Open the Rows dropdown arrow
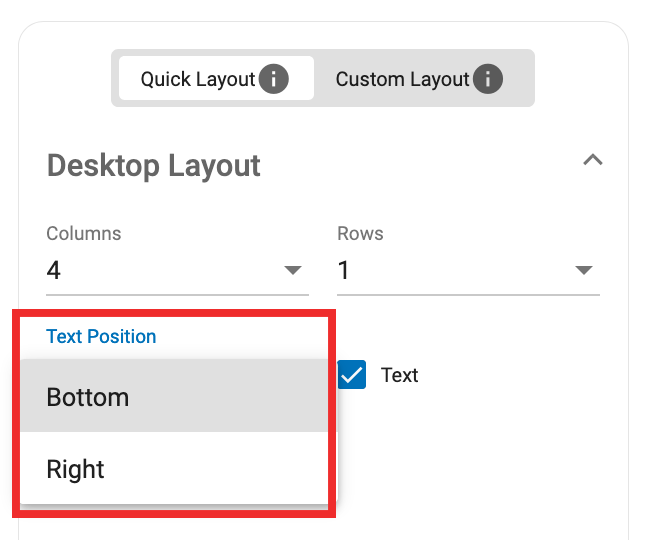 tap(584, 270)
